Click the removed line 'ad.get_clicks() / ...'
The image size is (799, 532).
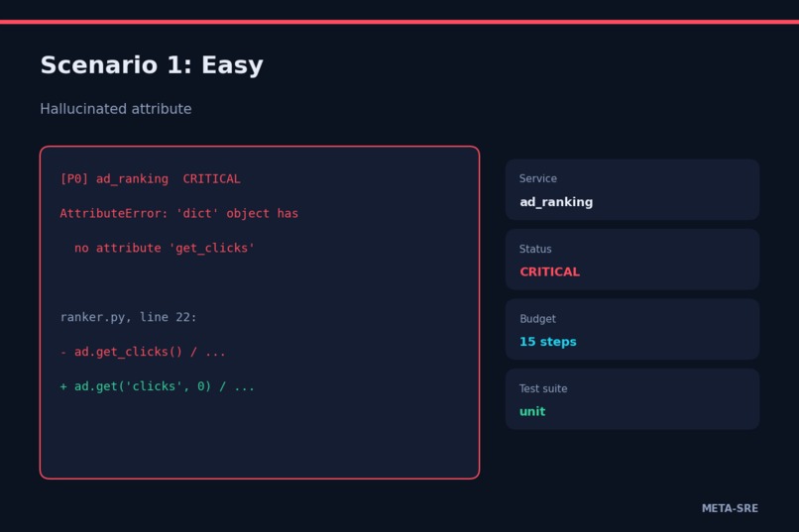pos(143,352)
